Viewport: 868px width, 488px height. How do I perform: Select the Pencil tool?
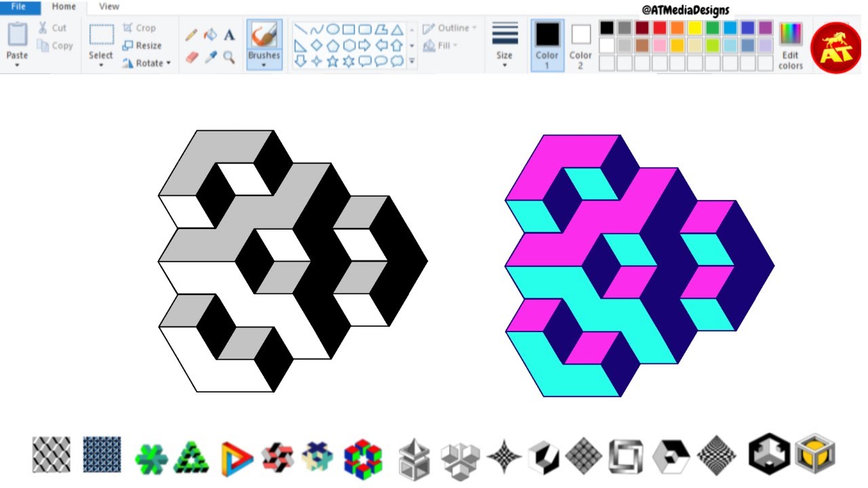pyautogui.click(x=192, y=35)
